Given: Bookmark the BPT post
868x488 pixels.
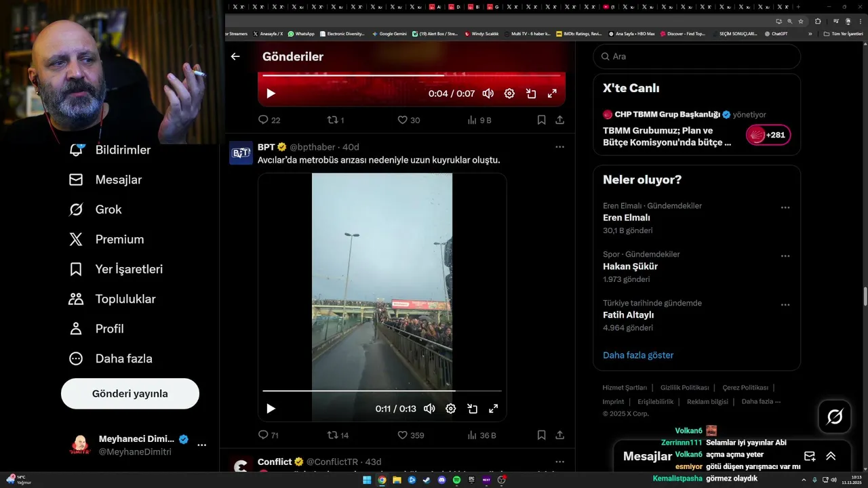Looking at the screenshot, I should click(x=541, y=435).
